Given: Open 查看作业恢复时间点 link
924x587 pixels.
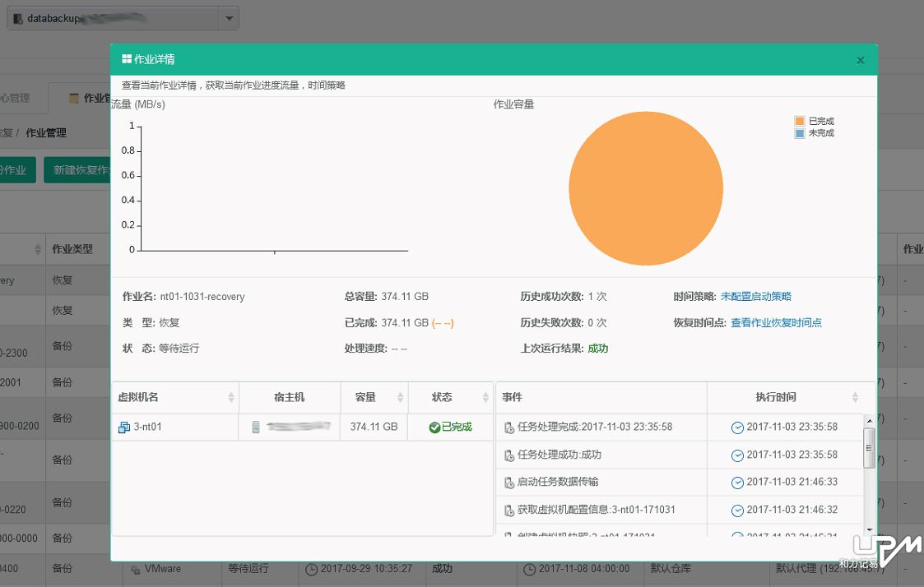Looking at the screenshot, I should (776, 322).
